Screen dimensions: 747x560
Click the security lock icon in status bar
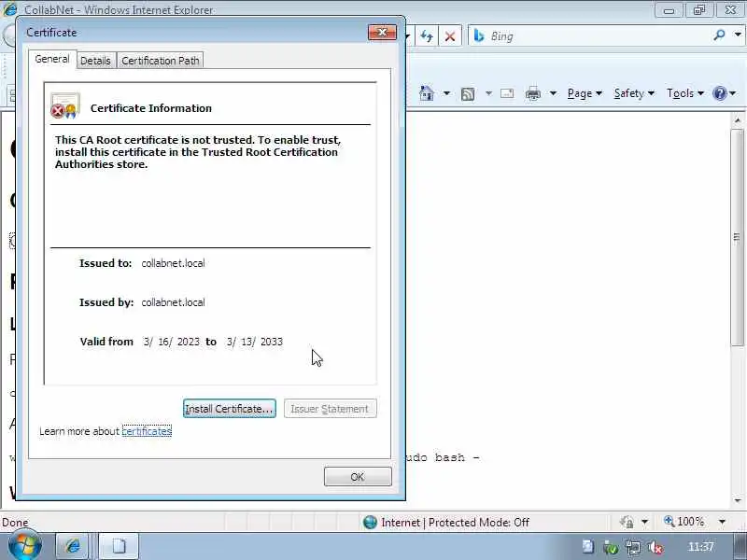627,523
